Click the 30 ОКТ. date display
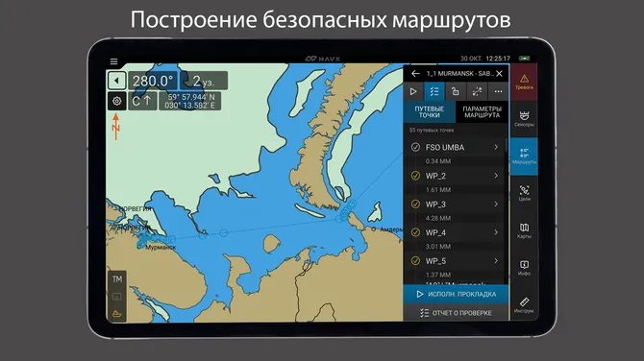 point(471,59)
